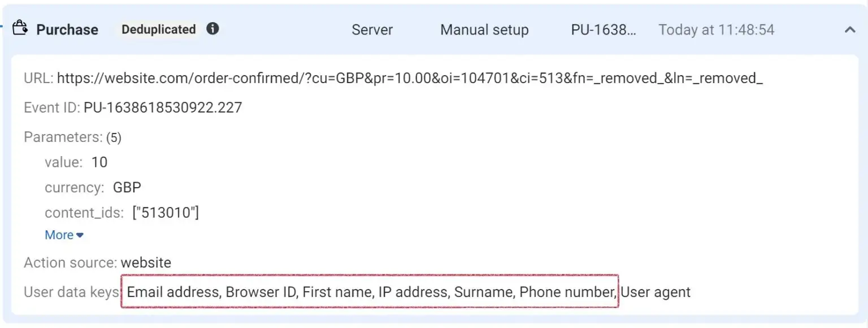Click Email address in user data keys
868x328 pixels.
pos(173,292)
